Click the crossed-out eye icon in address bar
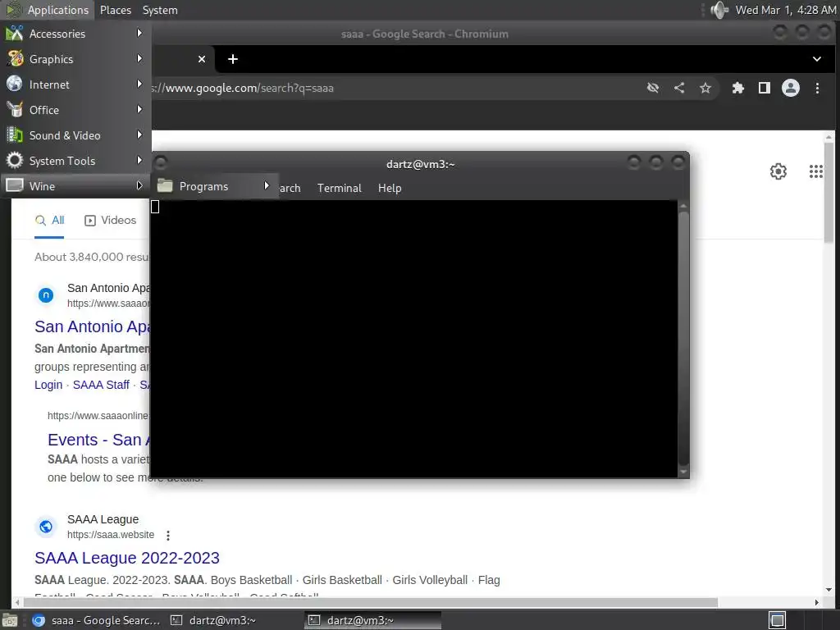The width and height of the screenshot is (840, 630). tap(652, 88)
